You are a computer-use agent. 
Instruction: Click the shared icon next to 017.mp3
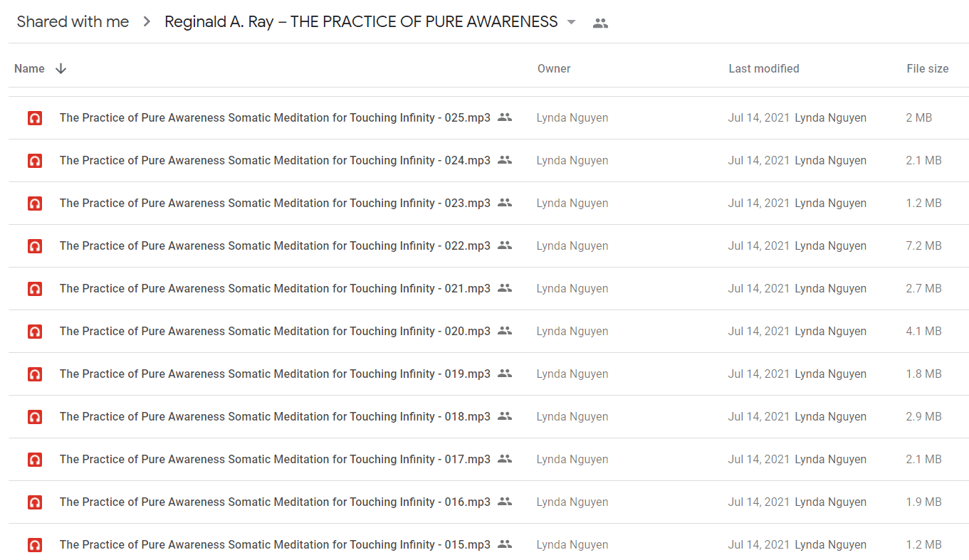(x=505, y=459)
